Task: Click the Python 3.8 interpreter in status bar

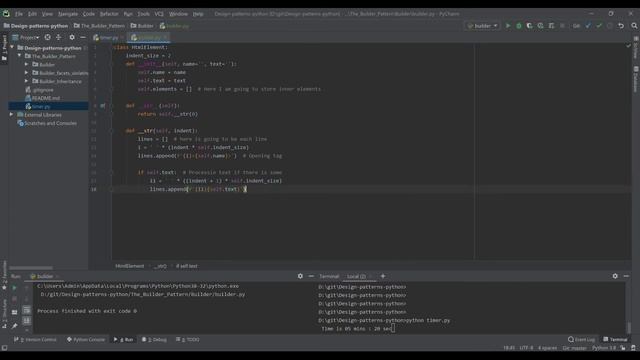Action: [x=604, y=348]
